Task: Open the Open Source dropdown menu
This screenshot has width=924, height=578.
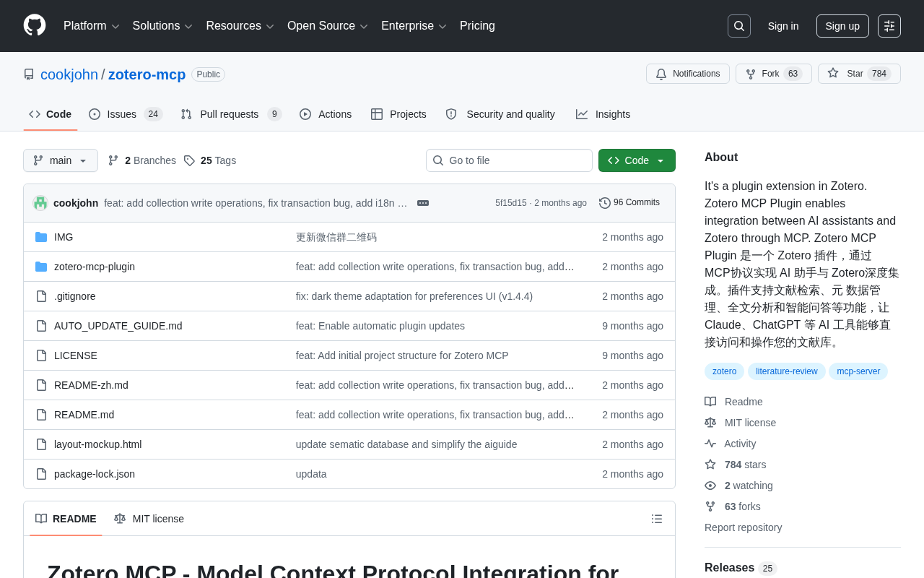Action: 328,26
